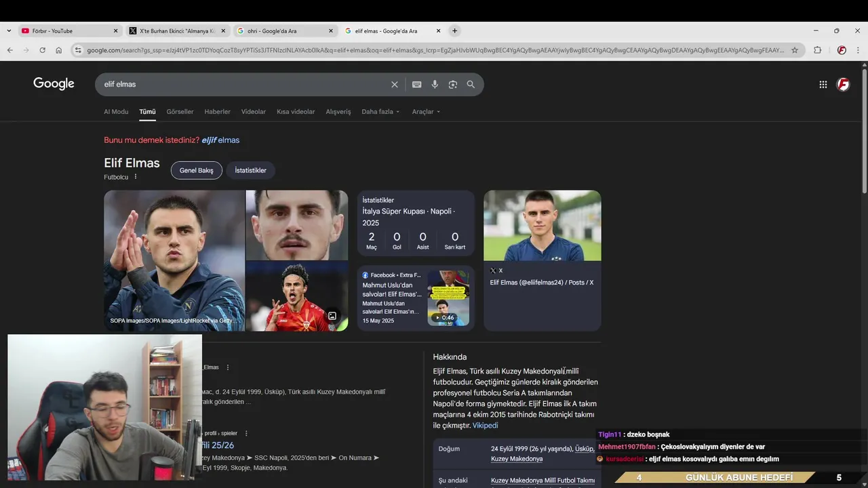The image size is (868, 488).
Task: Open the browser home page
Action: 59,50
